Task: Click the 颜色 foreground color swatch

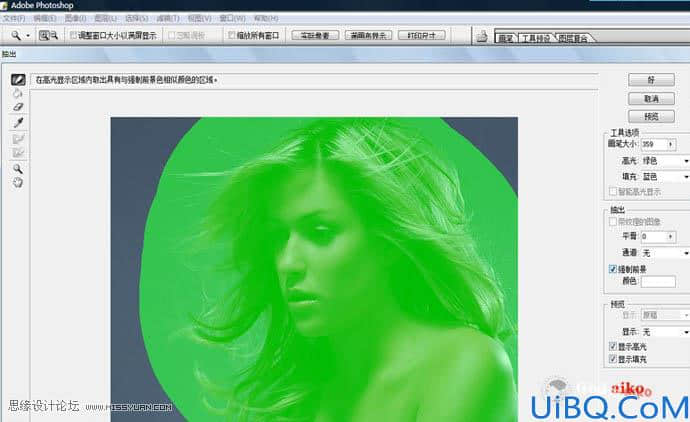Action: (x=658, y=282)
